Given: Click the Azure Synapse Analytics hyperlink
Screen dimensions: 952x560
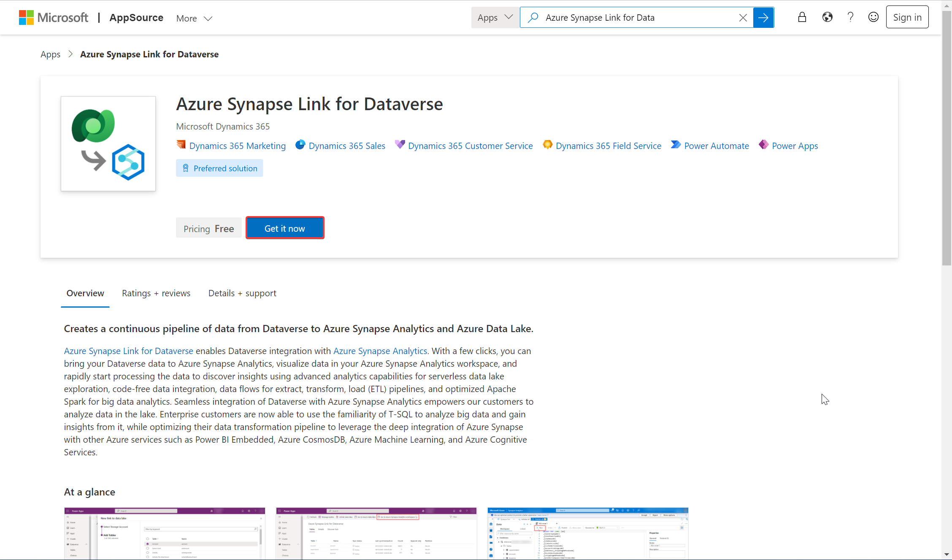Looking at the screenshot, I should pyautogui.click(x=380, y=350).
